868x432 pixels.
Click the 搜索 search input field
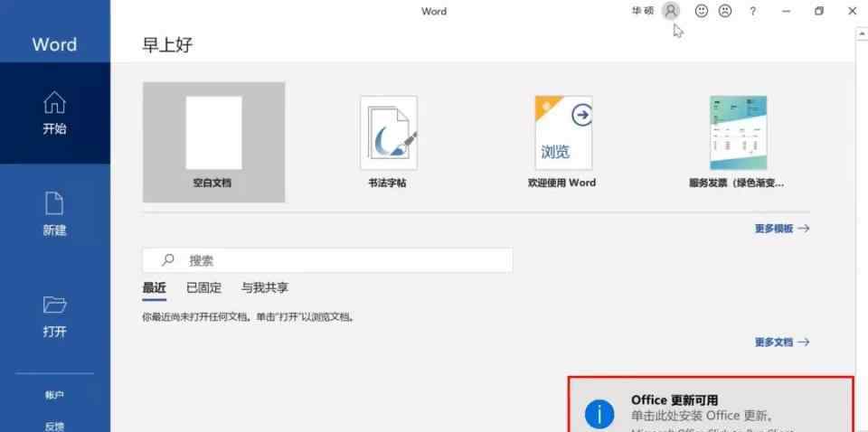[327, 260]
